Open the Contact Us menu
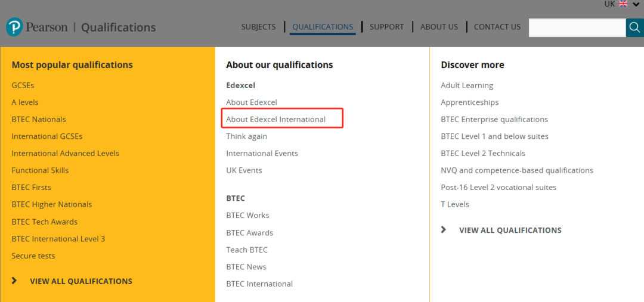The image size is (644, 302). click(x=497, y=27)
